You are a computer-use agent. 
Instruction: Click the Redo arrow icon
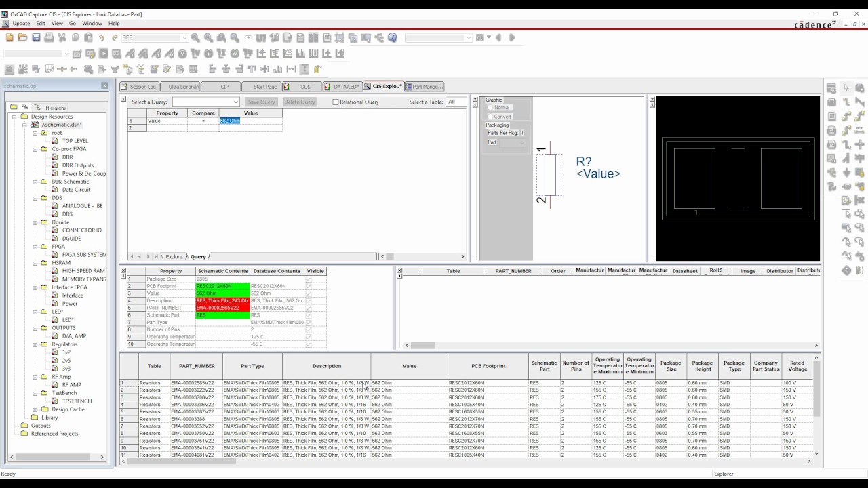coord(115,38)
